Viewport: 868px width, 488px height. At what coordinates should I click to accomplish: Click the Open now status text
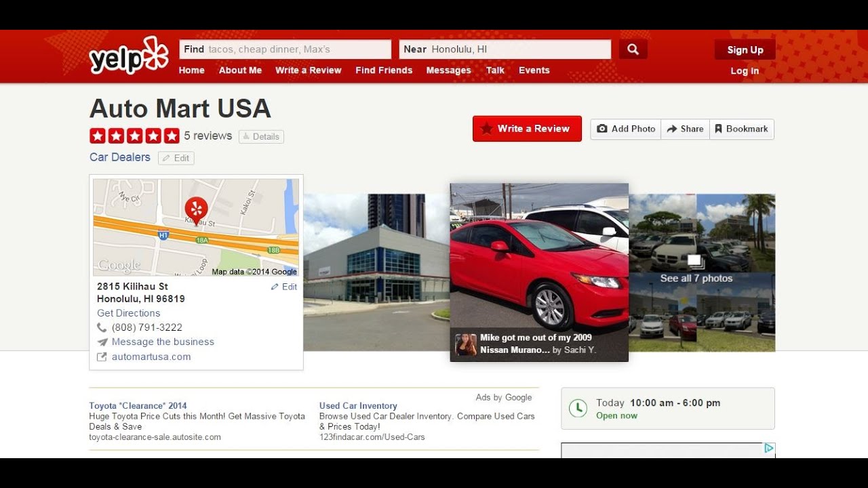coord(616,416)
